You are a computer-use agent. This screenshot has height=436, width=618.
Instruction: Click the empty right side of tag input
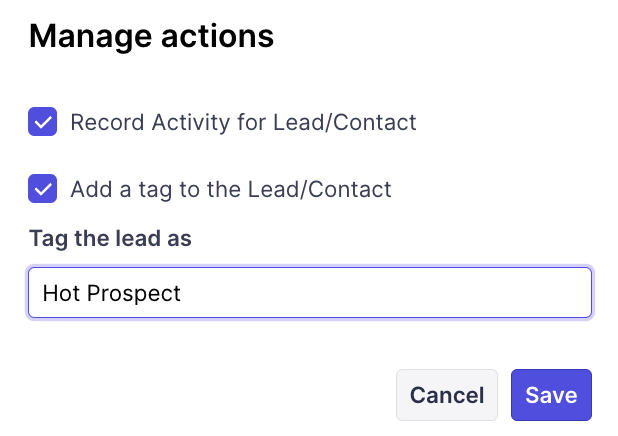450,293
